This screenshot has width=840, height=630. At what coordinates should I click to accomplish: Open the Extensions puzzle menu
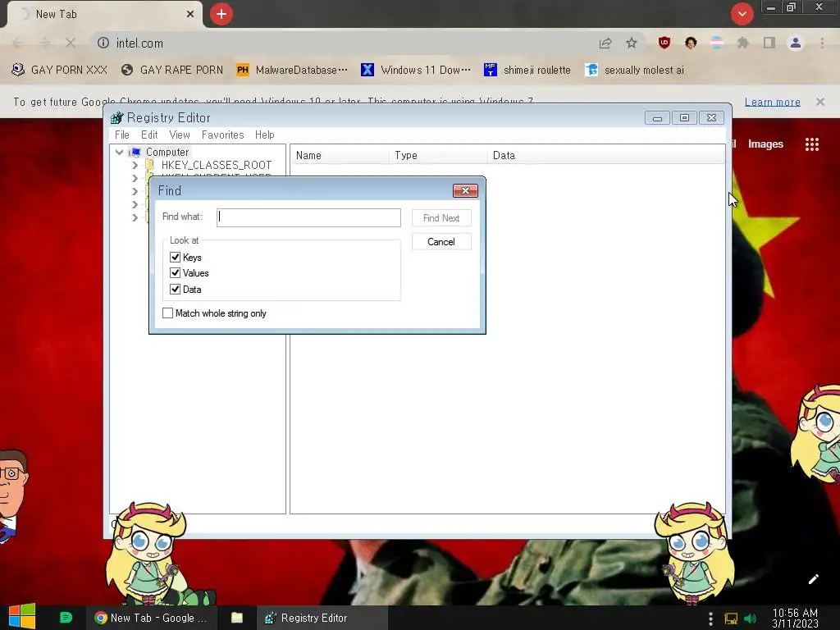pos(742,43)
